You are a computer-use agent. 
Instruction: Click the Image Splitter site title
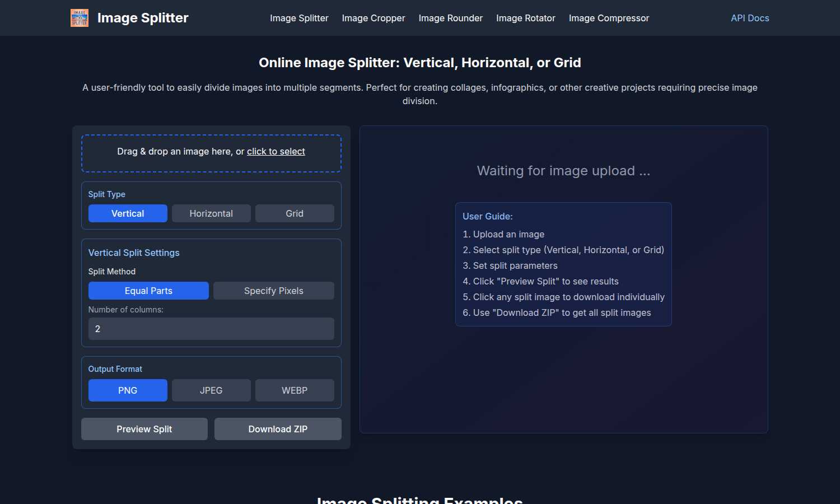(143, 18)
